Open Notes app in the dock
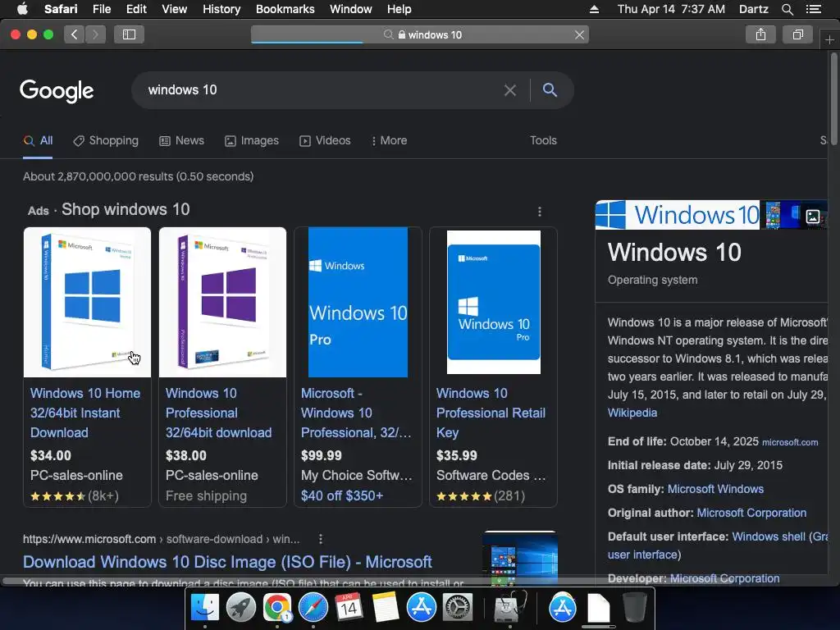840x630 pixels. pos(386,608)
